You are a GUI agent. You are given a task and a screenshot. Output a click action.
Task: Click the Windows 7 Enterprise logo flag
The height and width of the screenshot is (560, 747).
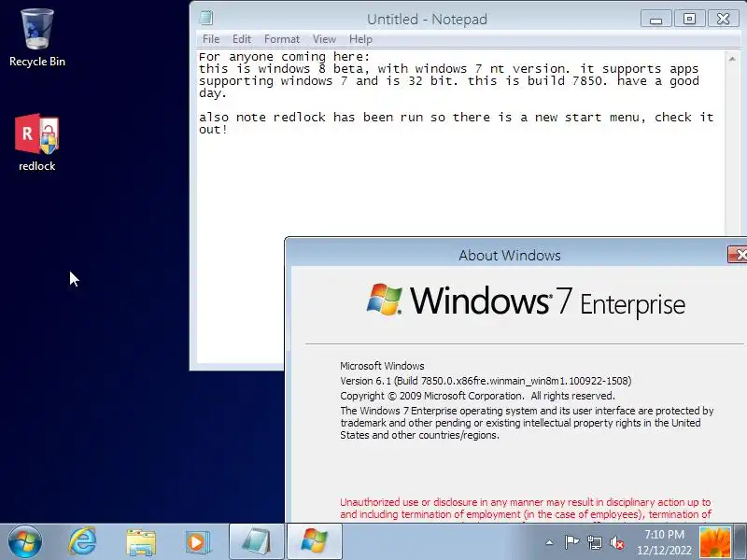[384, 300]
